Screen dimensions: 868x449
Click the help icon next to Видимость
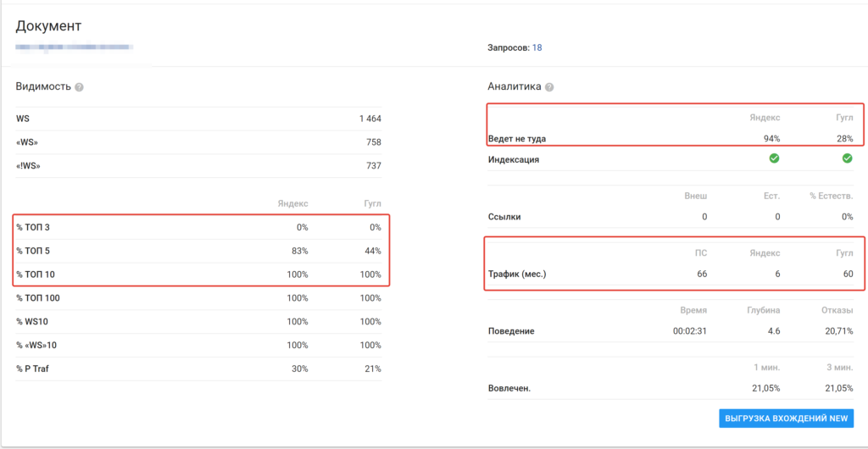pyautogui.click(x=79, y=87)
